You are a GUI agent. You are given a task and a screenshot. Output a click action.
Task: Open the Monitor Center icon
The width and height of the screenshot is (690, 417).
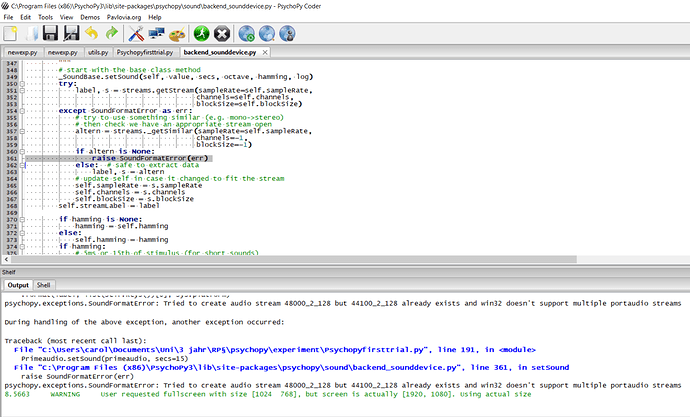tap(156, 34)
